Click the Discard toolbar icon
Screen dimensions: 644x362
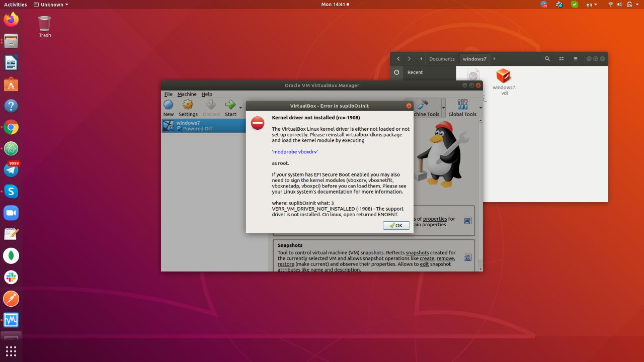click(211, 105)
